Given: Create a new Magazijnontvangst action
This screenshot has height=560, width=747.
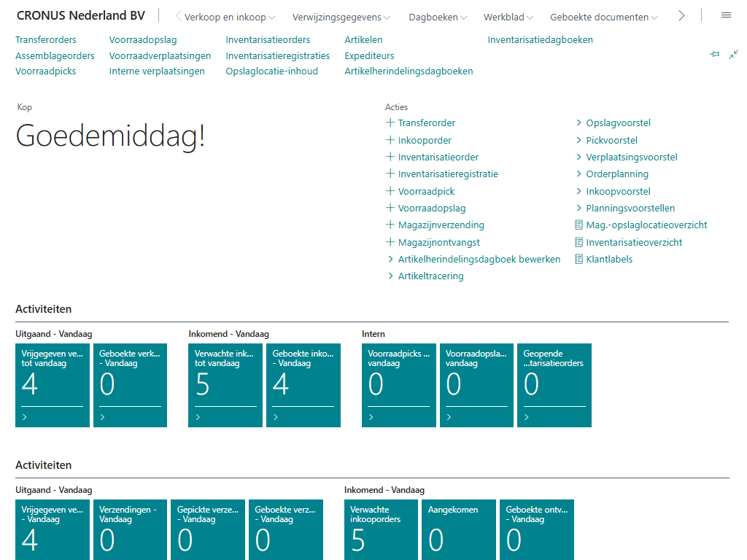Looking at the screenshot, I should [x=438, y=242].
